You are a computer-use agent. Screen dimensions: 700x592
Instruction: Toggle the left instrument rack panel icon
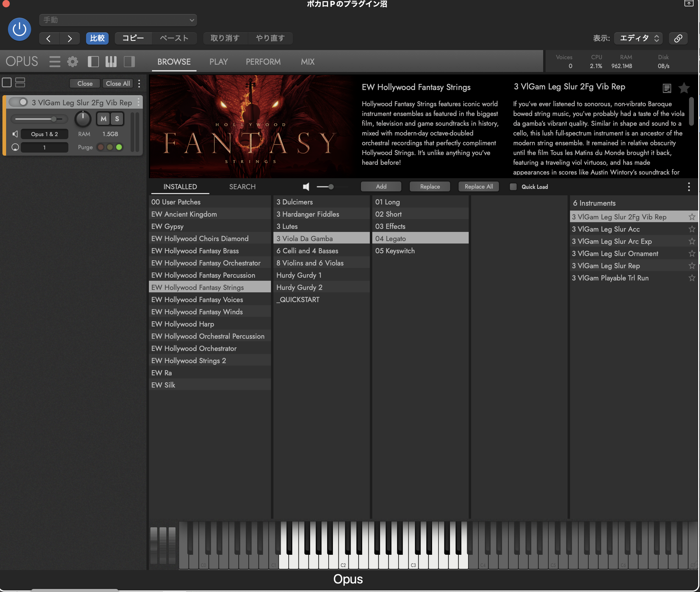(93, 62)
